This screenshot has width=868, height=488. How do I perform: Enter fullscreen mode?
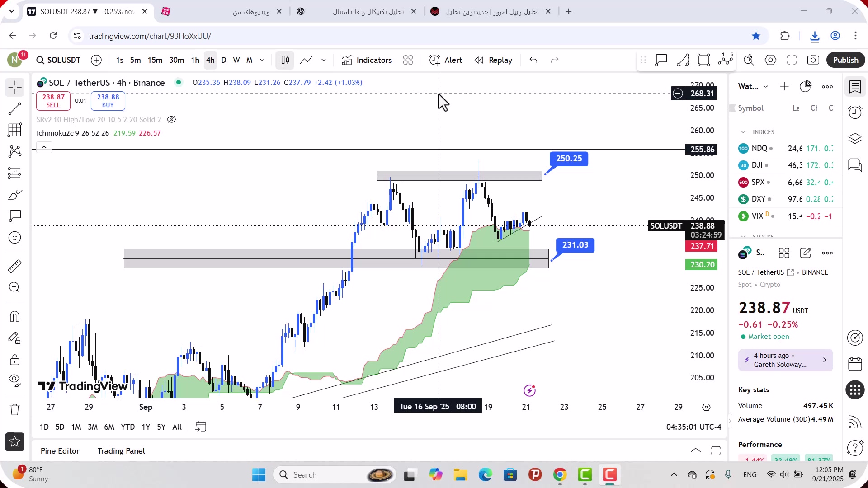coord(792,60)
